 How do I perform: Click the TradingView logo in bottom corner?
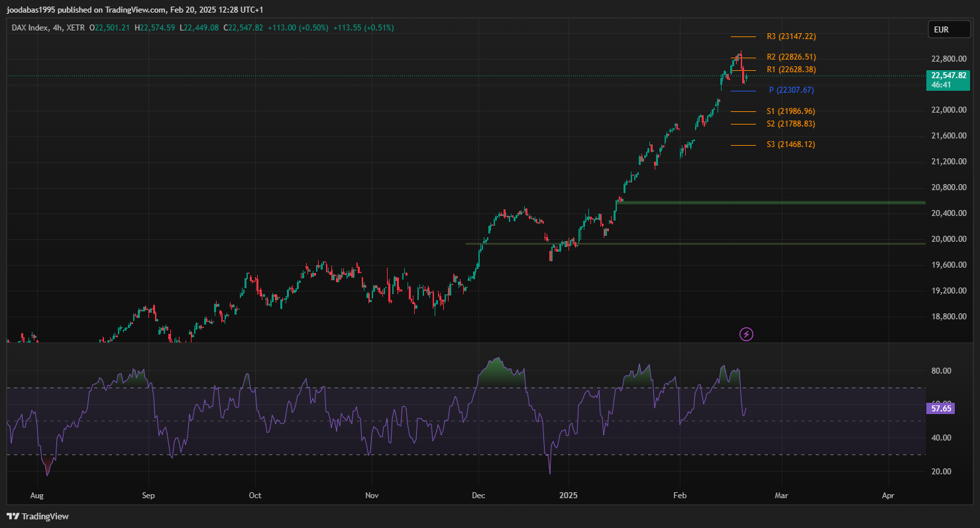tap(38, 516)
